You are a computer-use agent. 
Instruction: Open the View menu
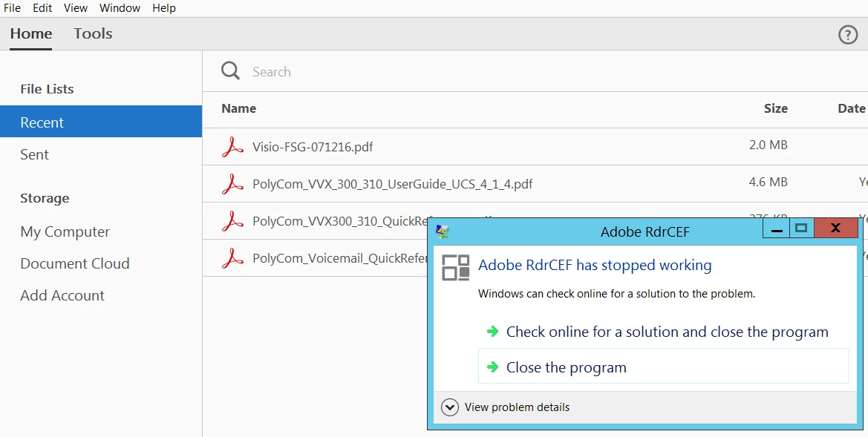pos(75,8)
